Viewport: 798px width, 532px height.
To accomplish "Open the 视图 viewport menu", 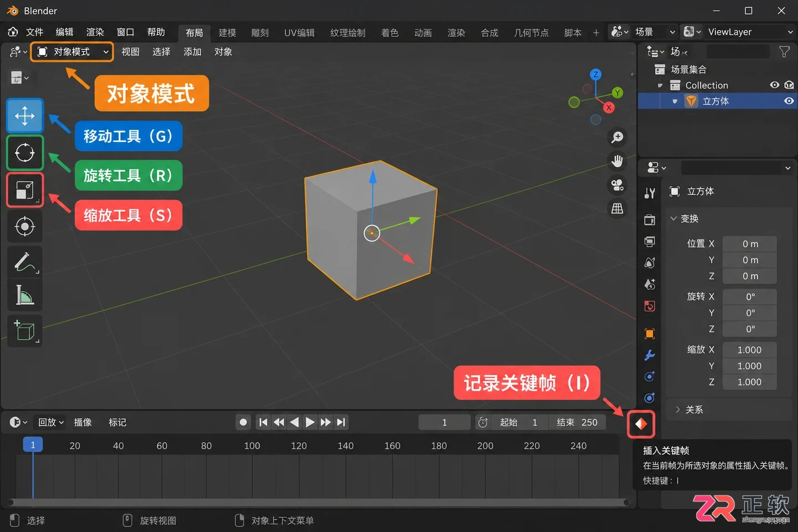I will pyautogui.click(x=130, y=52).
